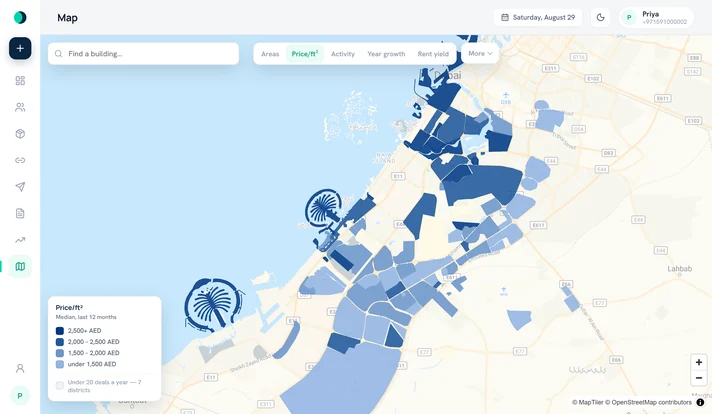
Task: Open the document page icon in sidebar
Action: pyautogui.click(x=20, y=213)
